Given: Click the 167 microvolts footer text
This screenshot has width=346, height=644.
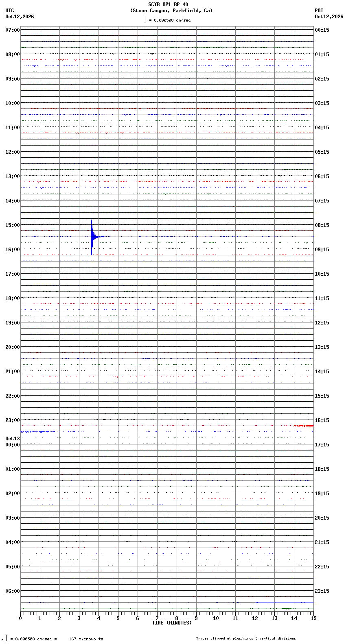Looking at the screenshot, I should (x=86, y=639).
